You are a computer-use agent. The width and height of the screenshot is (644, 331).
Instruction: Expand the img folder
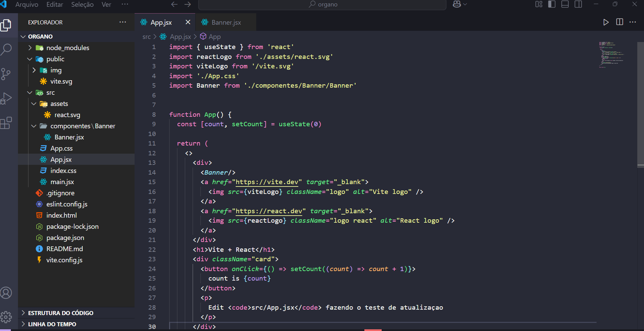click(34, 70)
